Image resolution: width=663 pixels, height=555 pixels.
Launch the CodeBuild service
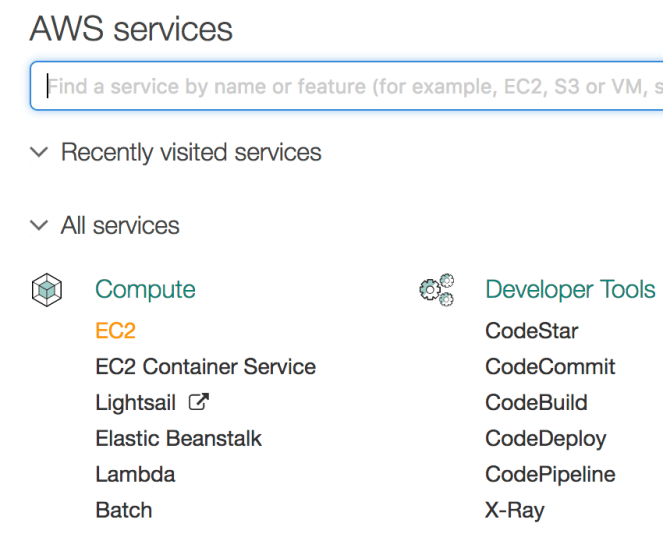(536, 403)
